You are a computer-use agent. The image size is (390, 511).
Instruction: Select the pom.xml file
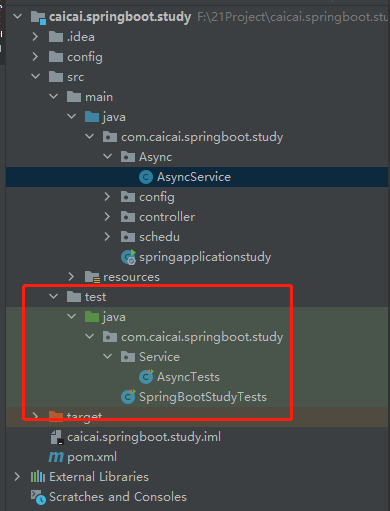[x=92, y=457]
